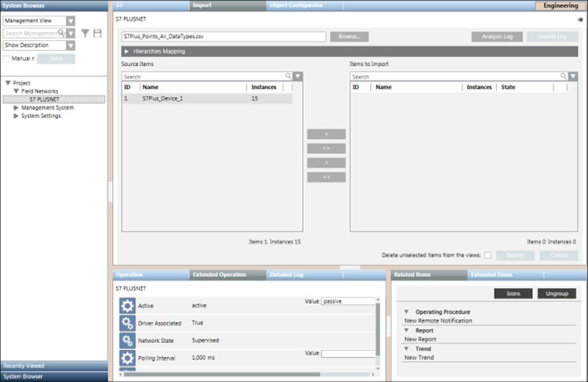Click the save disk icon beside the filter

[x=97, y=34]
